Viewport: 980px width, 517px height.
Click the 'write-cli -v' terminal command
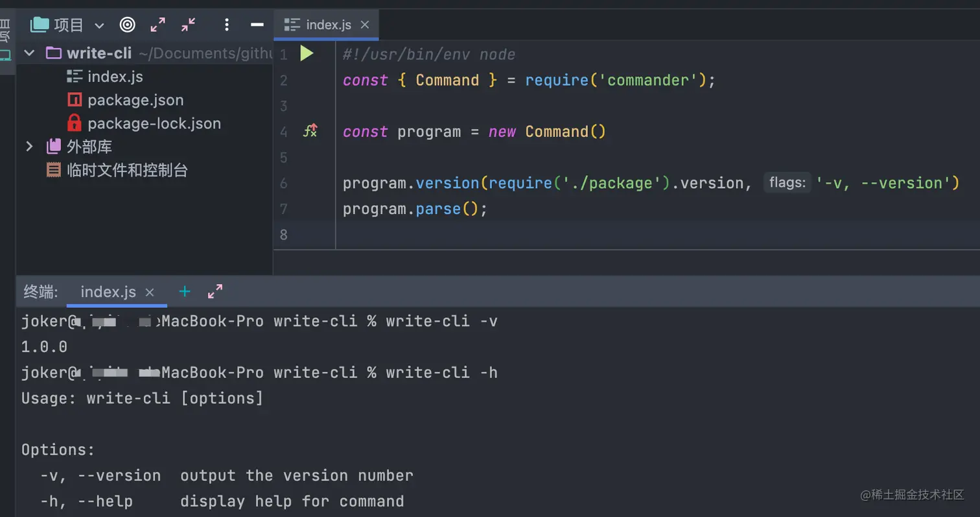[441, 320]
